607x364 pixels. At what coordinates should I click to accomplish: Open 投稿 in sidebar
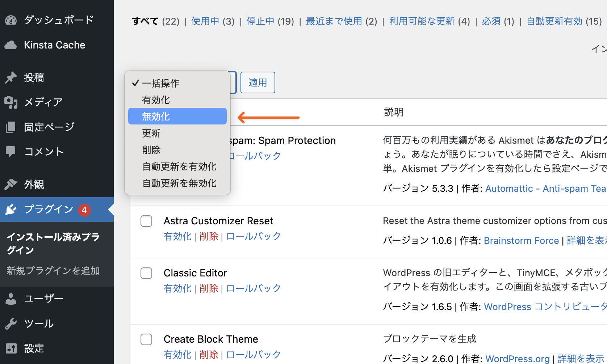(57, 77)
